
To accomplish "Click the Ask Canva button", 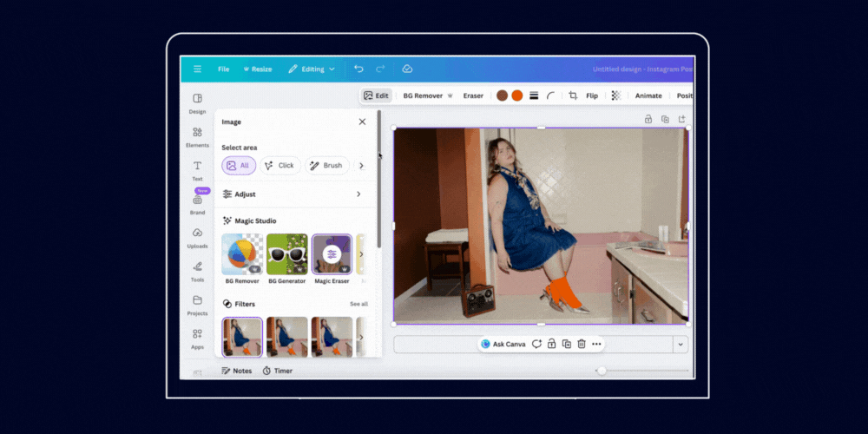I will 503,344.
